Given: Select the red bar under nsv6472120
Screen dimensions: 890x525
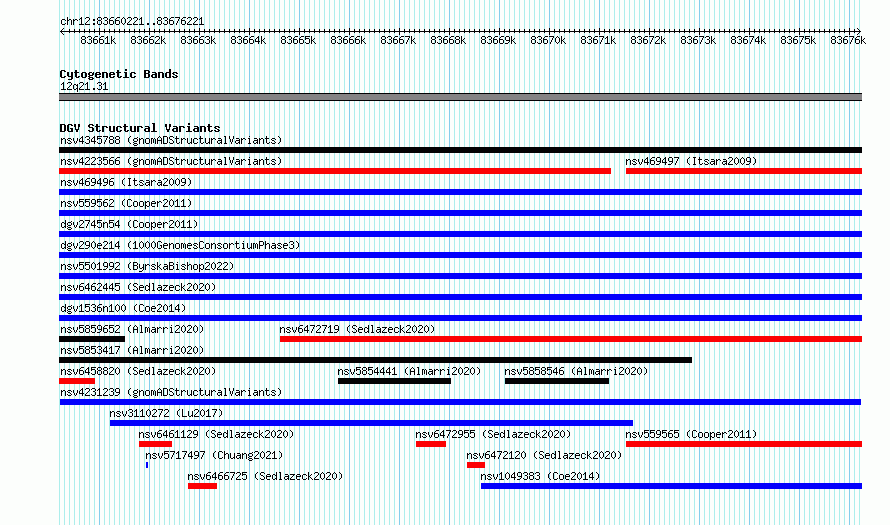Looking at the screenshot, I should coord(476,465).
